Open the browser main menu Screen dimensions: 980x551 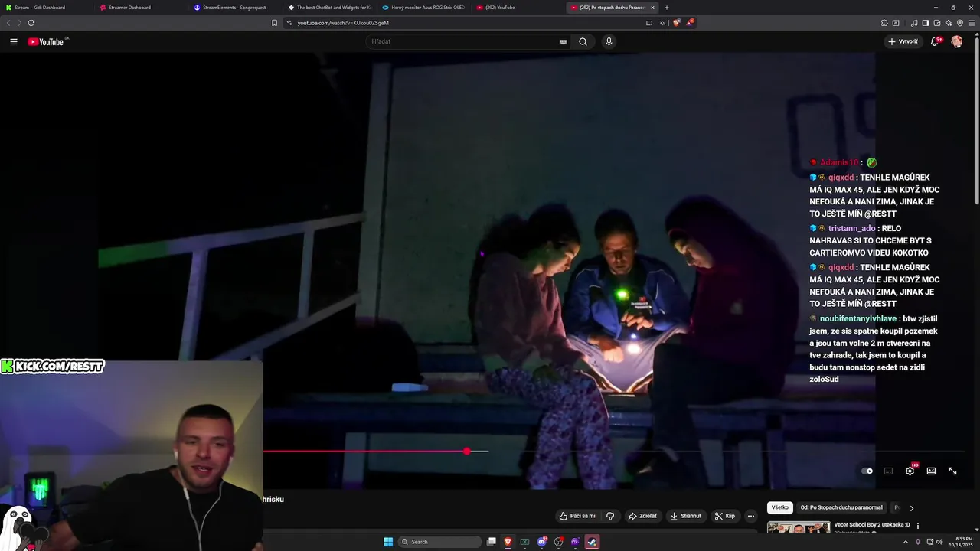(x=972, y=23)
